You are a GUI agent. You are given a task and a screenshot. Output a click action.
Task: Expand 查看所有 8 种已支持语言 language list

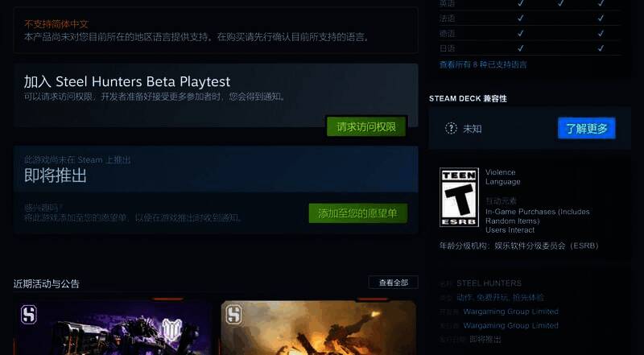coord(483,64)
